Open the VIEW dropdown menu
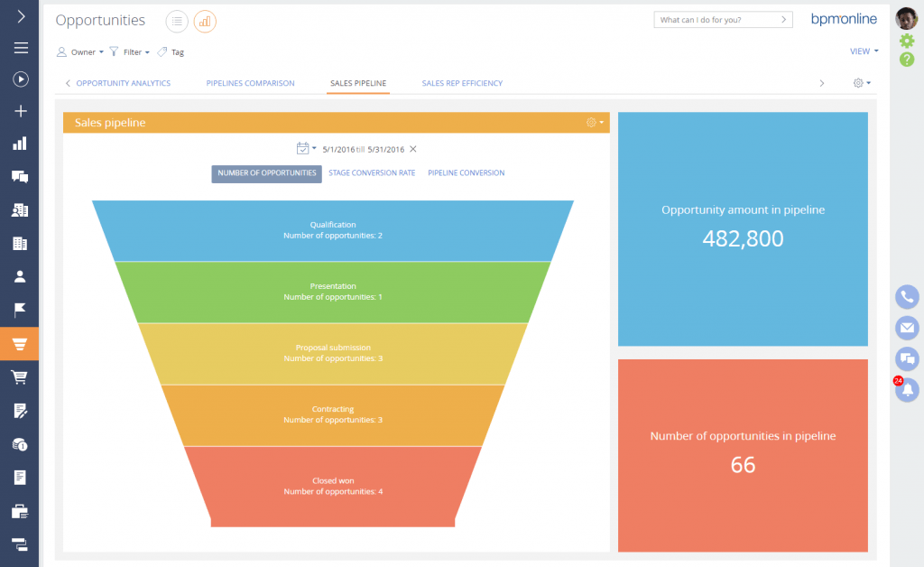Viewport: 924px width, 567px height. 864,51
